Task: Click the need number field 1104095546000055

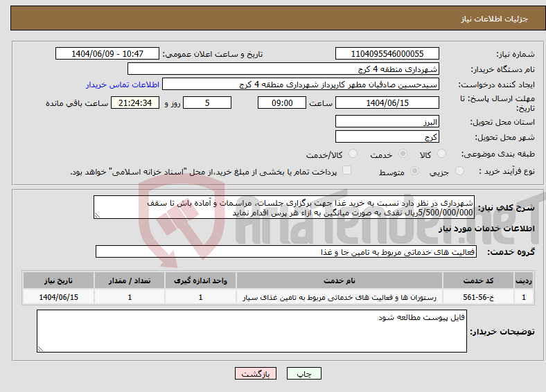Action: (x=387, y=53)
